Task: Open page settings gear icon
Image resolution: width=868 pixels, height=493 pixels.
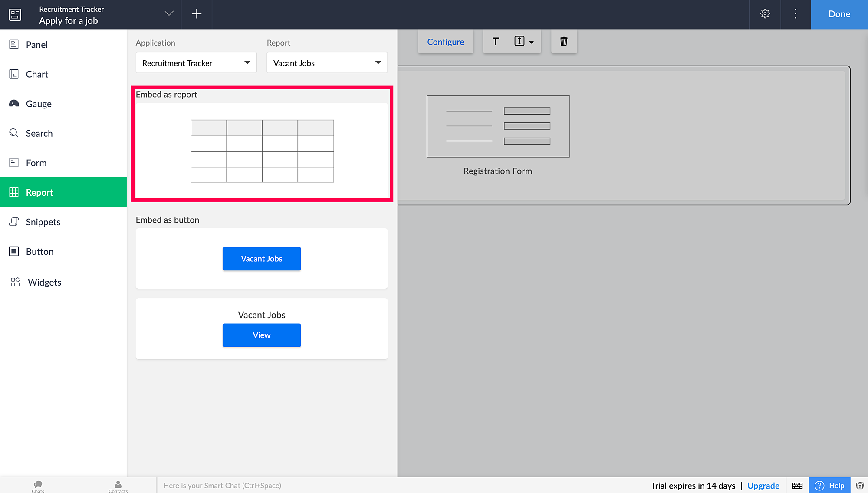Action: pyautogui.click(x=765, y=14)
